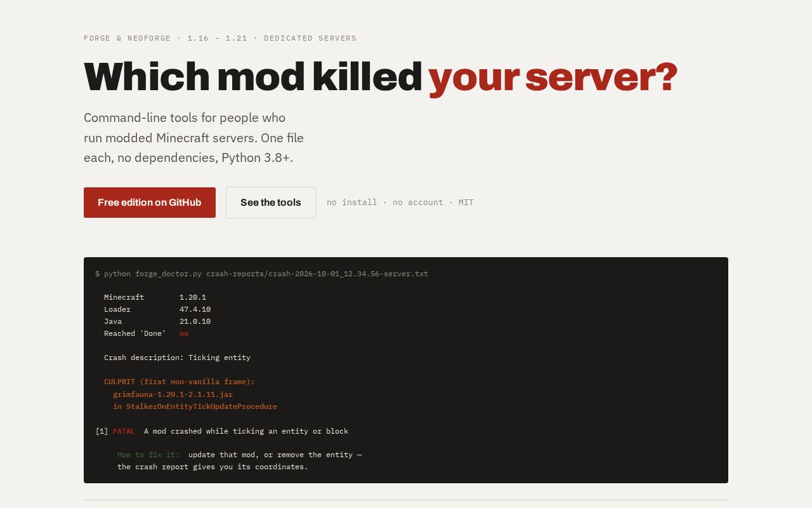Click the 'Crash description: Ticking entity' line
812x508 pixels.
click(177, 358)
